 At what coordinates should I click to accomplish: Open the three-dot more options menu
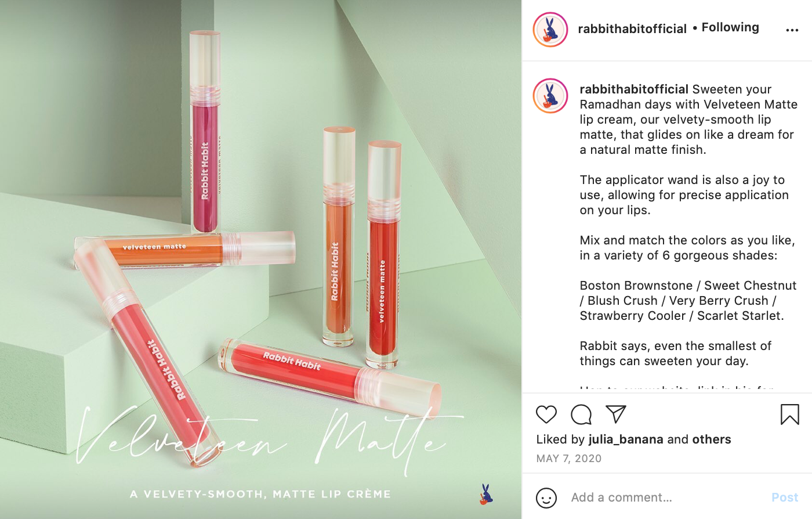tap(792, 30)
